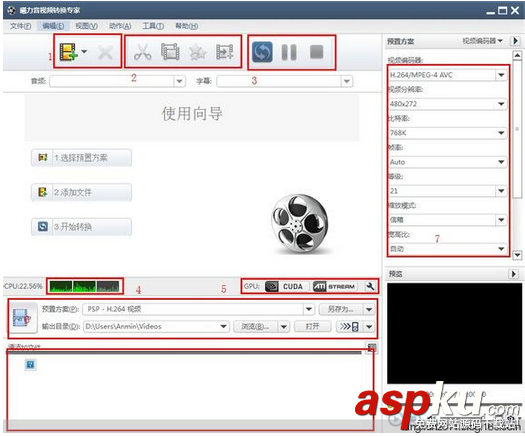Click the 另存为... button
The width and height of the screenshot is (525, 436).
(x=341, y=309)
